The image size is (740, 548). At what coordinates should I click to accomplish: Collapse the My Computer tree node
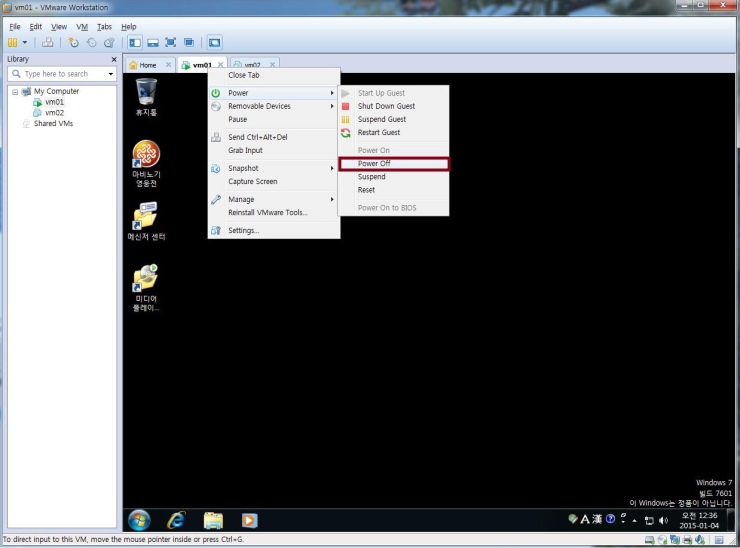(x=15, y=91)
